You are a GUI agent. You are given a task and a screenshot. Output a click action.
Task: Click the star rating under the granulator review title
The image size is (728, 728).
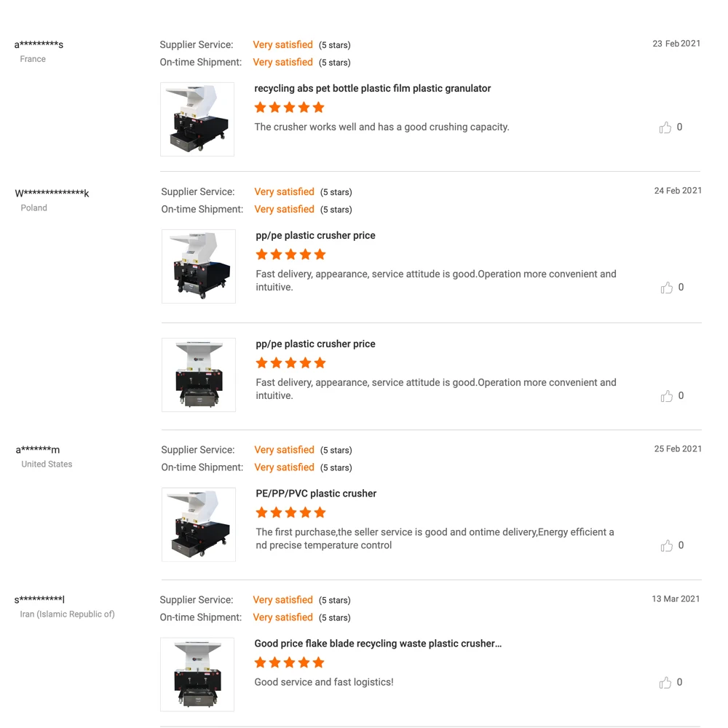coord(289,108)
